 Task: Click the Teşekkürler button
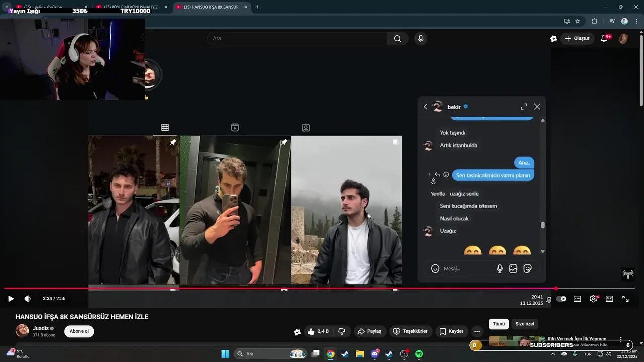pos(410,331)
